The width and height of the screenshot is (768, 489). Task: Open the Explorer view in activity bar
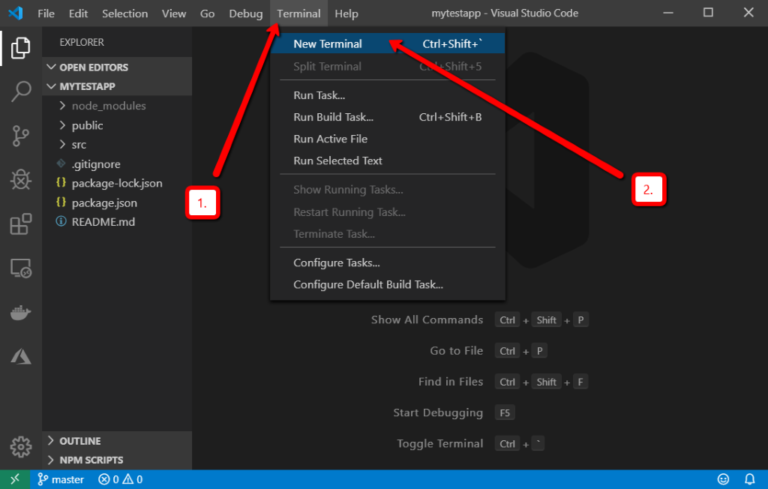20,47
